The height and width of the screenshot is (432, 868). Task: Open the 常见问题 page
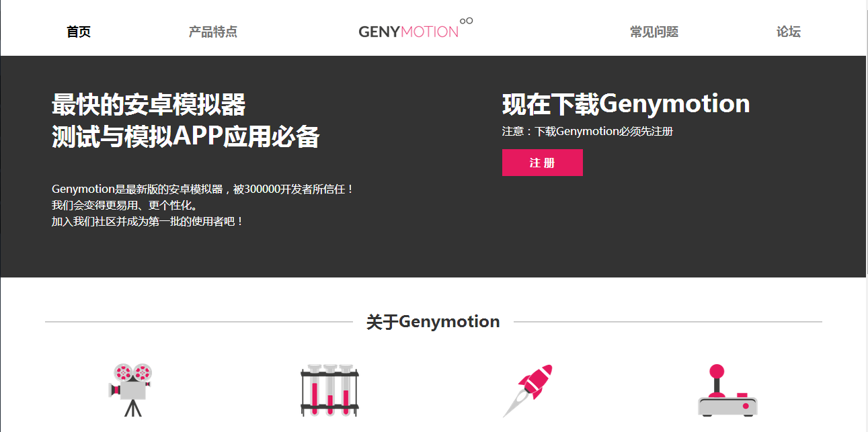pos(654,32)
